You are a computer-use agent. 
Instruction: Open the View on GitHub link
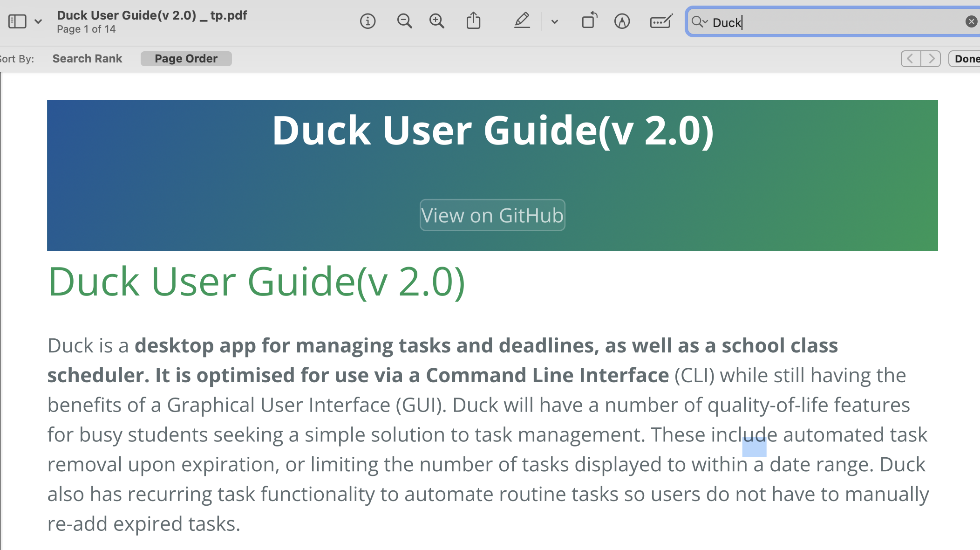point(492,215)
